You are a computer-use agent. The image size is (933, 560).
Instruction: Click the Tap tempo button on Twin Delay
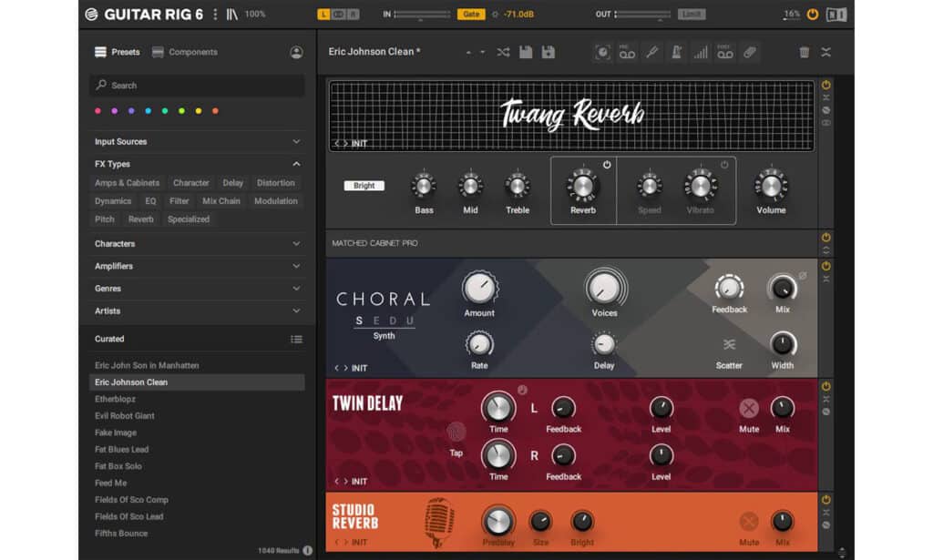(x=456, y=433)
